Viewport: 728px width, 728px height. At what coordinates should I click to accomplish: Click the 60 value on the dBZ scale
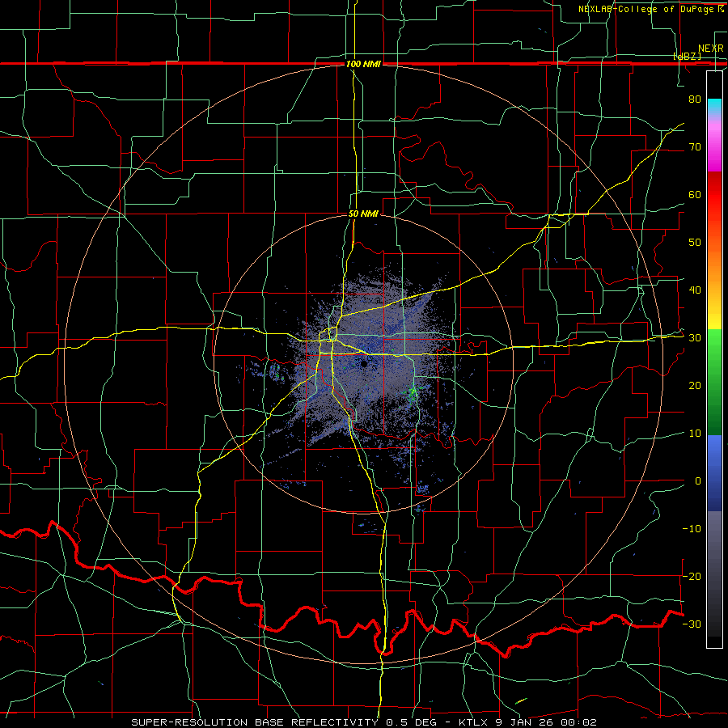coord(695,194)
